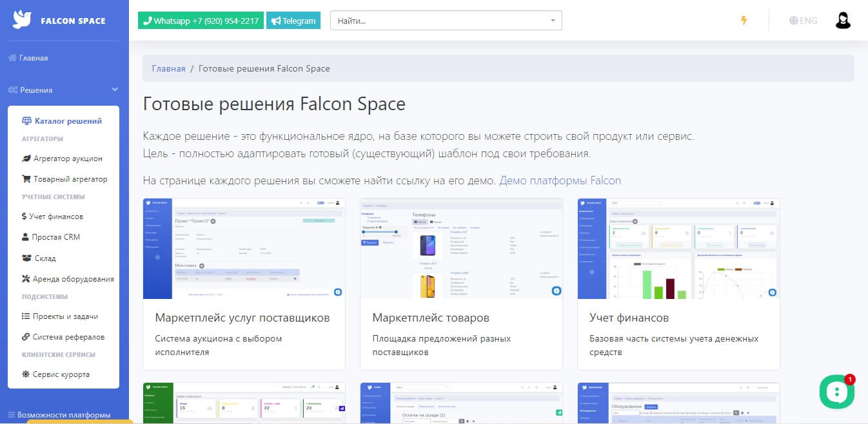The height and width of the screenshot is (424, 868).
Task: Click the Готовые решения Falcon Space heading
Action: tap(274, 104)
